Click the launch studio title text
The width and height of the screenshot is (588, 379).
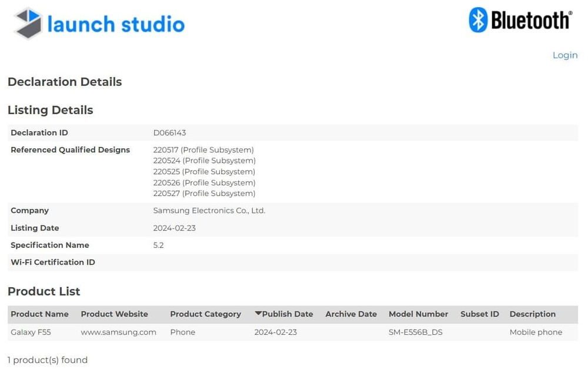[116, 24]
